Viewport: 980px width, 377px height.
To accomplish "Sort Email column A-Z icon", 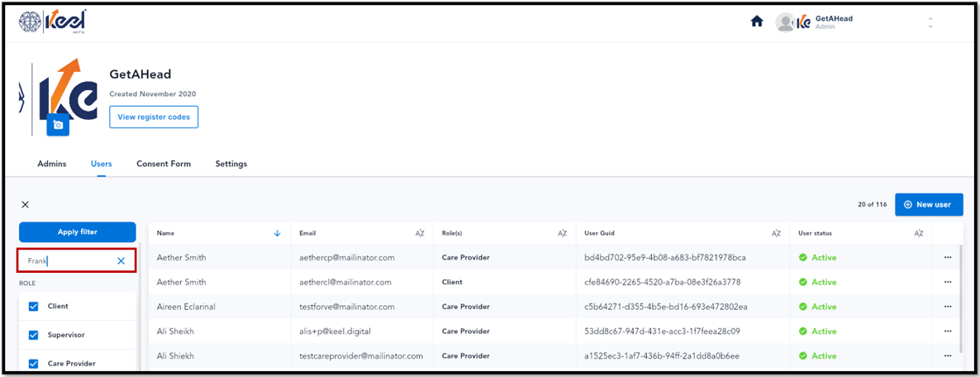I will coord(420,233).
